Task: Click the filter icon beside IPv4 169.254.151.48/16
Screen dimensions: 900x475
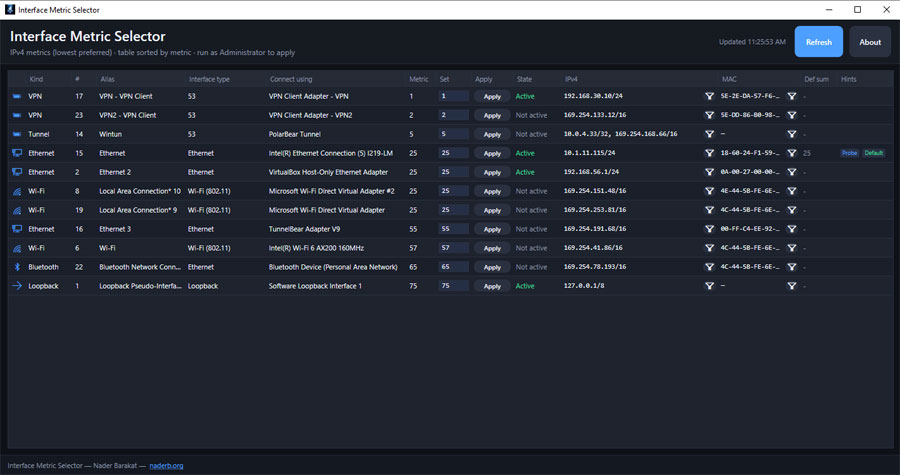Action: pos(709,191)
